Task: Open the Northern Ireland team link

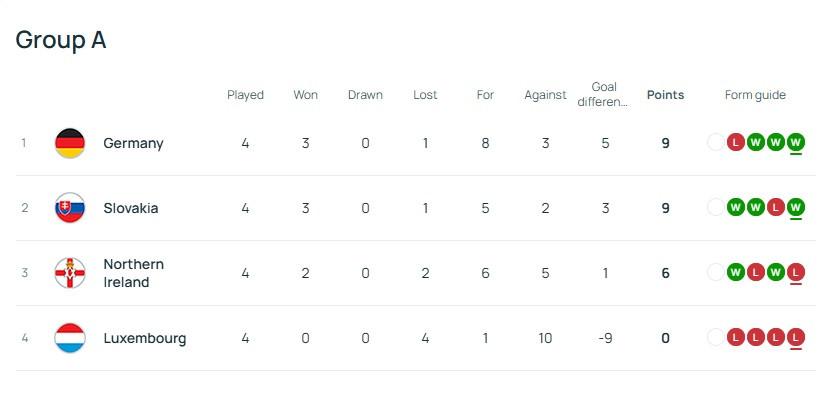Action: coord(133,273)
